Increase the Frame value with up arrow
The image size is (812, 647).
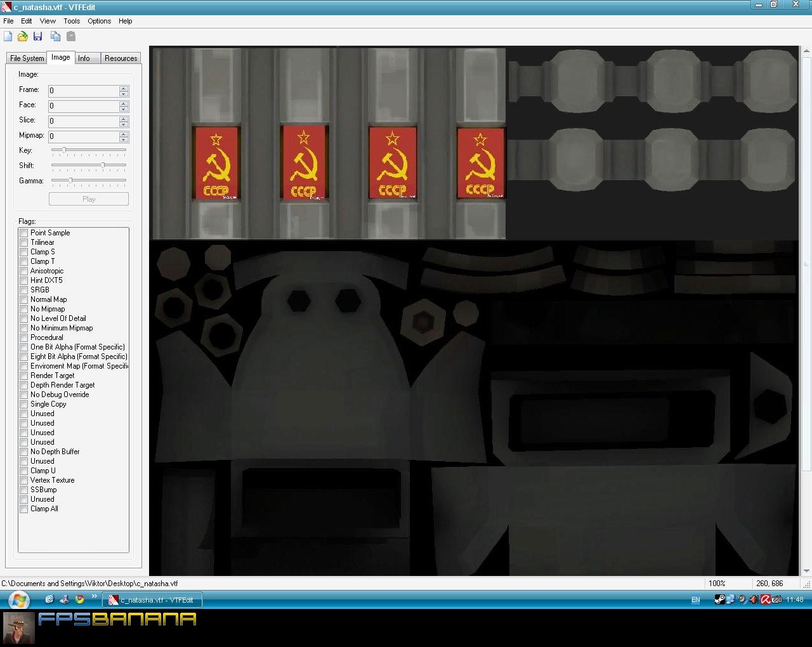point(124,88)
